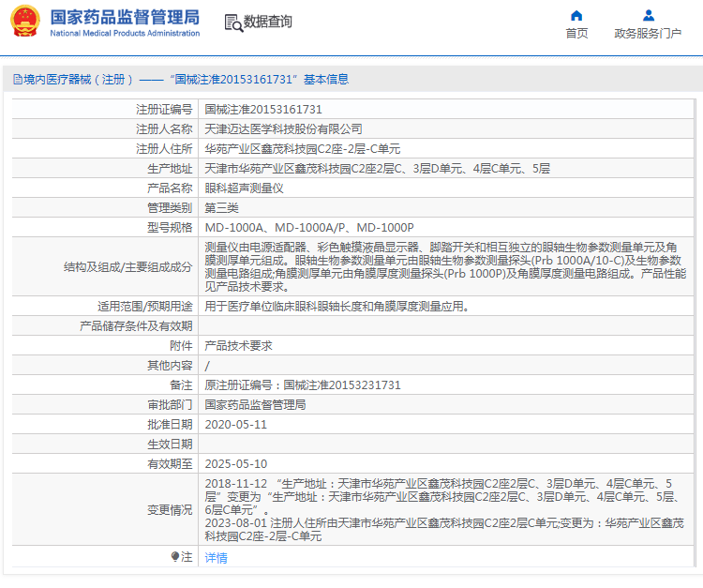
Task: Select approval date 2020-05-11
Action: point(236,425)
